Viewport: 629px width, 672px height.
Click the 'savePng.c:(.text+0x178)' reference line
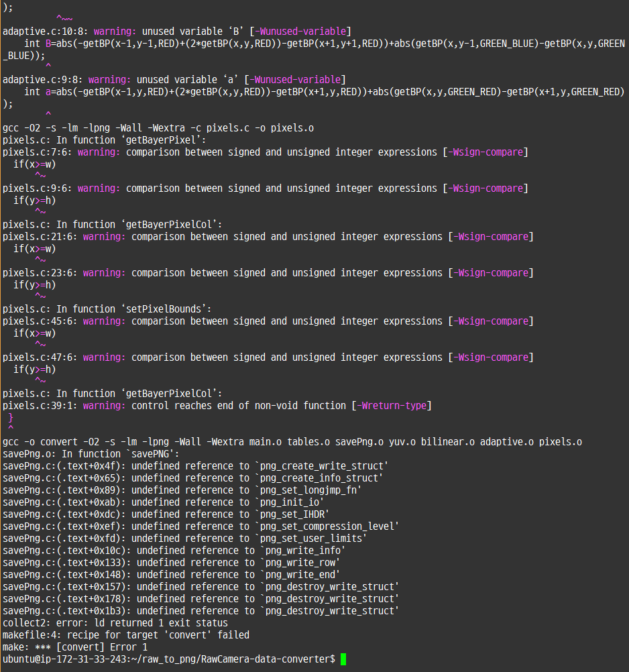201,599
